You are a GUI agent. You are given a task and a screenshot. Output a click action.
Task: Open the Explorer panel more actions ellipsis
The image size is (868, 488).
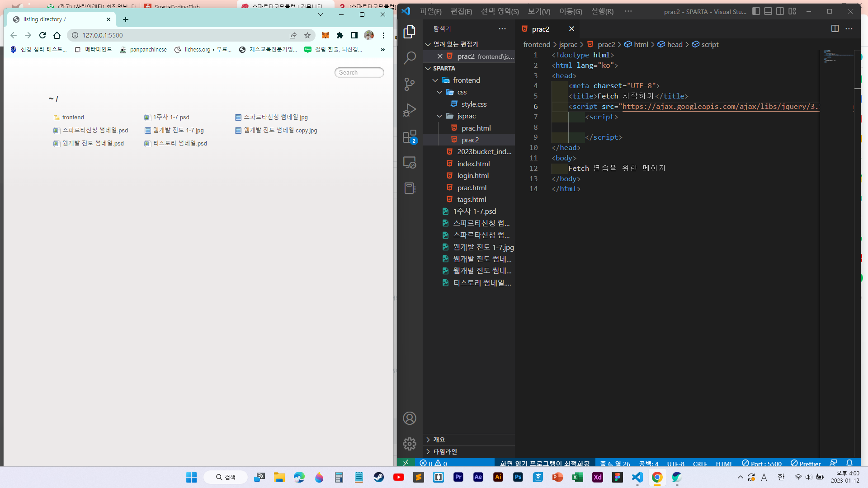(x=502, y=28)
